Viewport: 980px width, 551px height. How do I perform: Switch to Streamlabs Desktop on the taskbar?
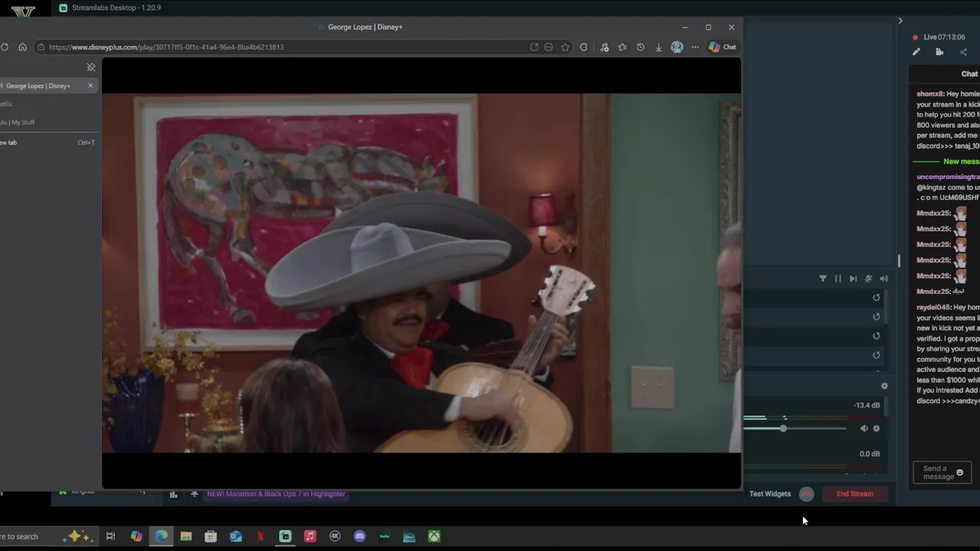click(285, 536)
